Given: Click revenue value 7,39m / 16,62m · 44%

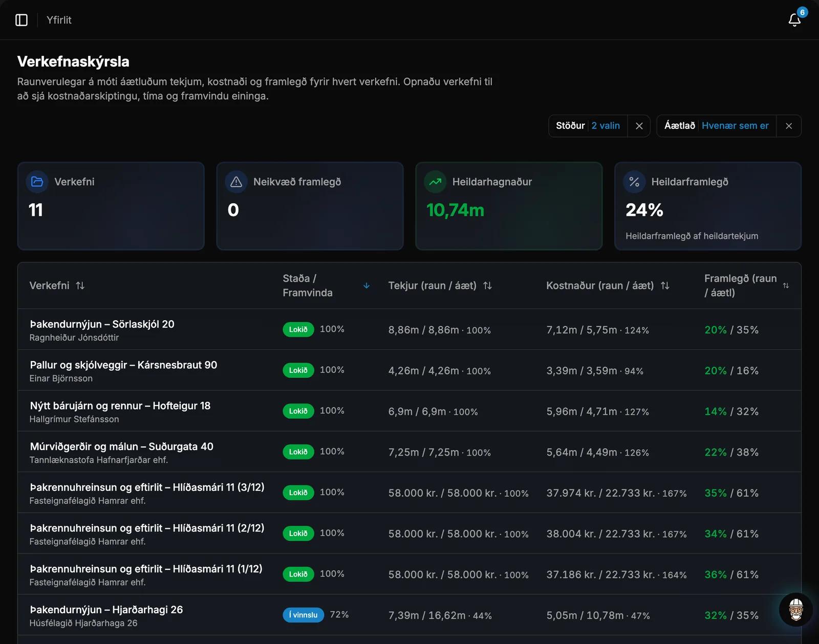Looking at the screenshot, I should [440, 615].
